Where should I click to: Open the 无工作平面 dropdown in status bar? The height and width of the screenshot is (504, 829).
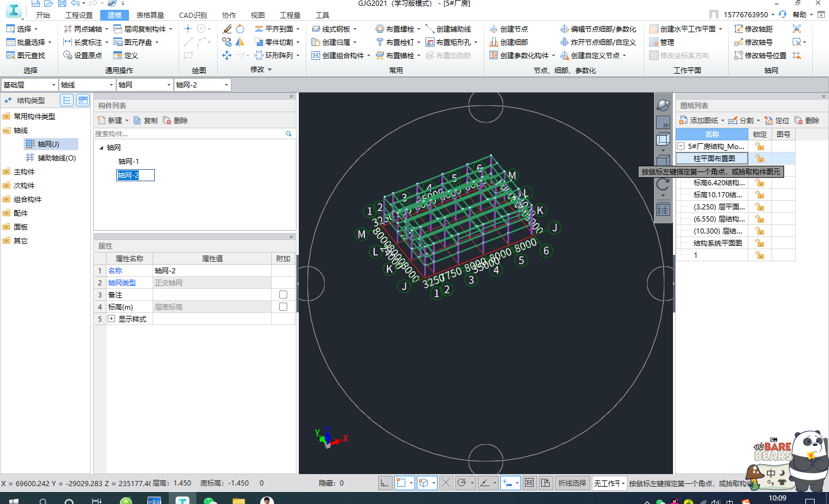click(609, 483)
